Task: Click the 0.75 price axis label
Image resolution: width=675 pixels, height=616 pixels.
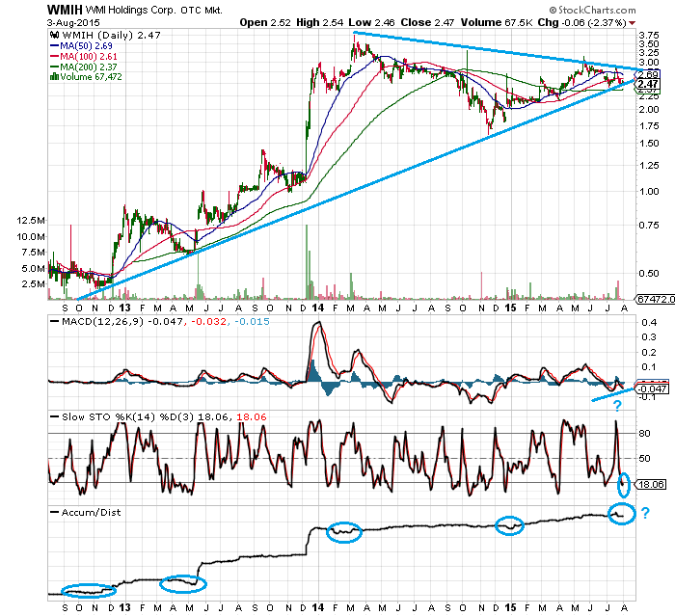Action: click(649, 226)
